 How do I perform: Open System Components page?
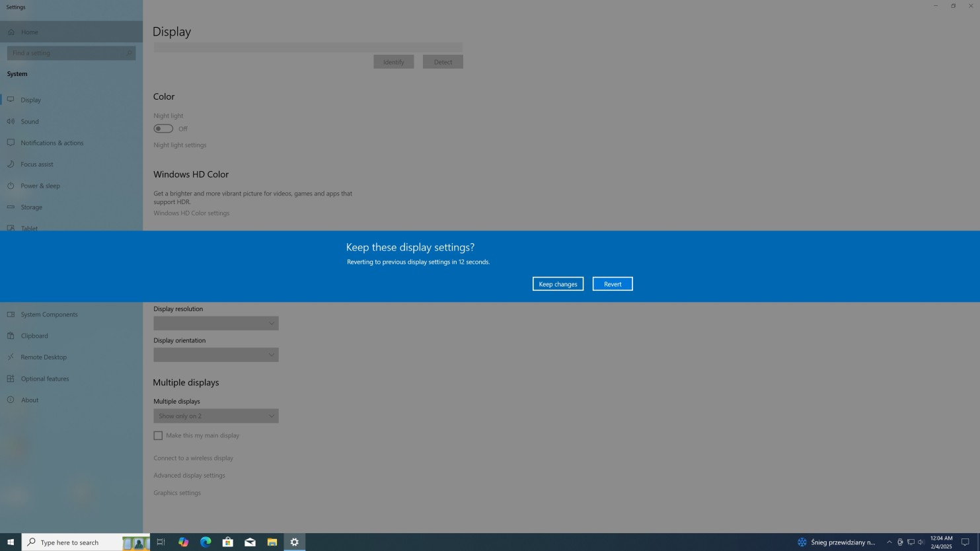click(x=71, y=314)
